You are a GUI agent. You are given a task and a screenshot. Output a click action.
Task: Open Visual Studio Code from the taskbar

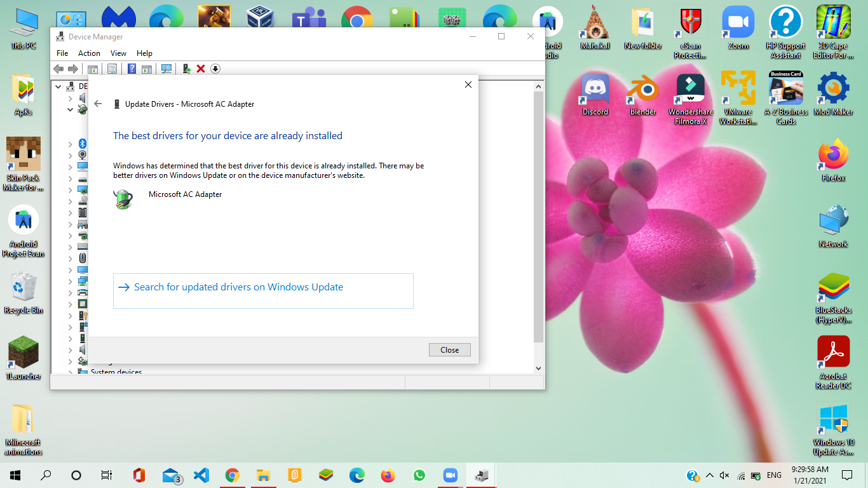click(x=201, y=475)
